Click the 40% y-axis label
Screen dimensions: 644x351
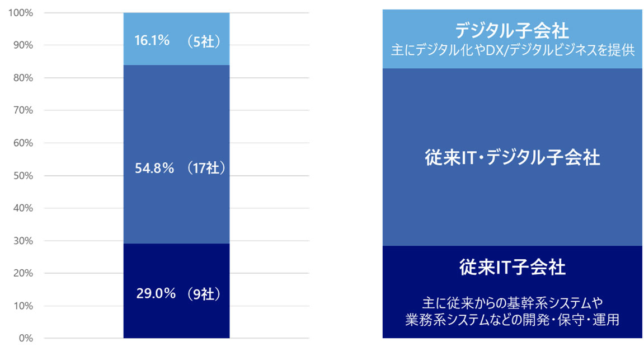(24, 208)
